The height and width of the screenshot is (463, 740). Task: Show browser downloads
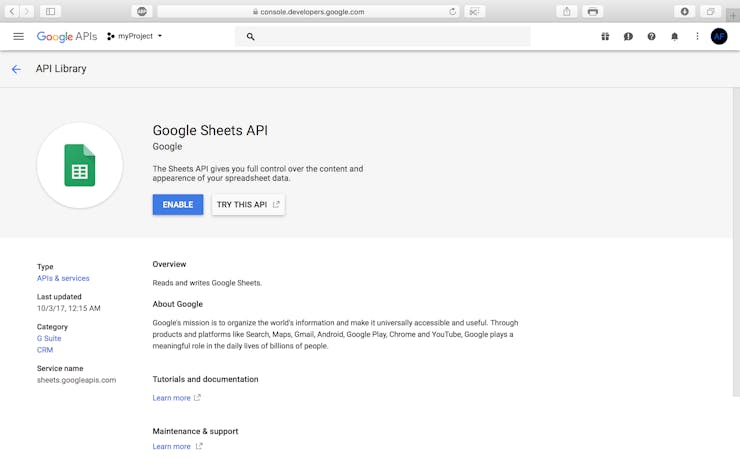click(684, 11)
